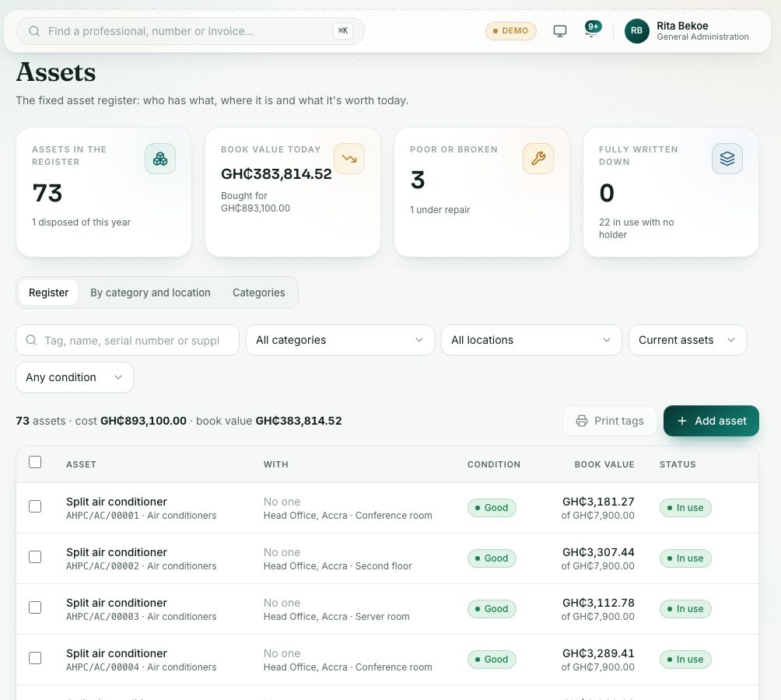Open notifications with 9+ badge
This screenshot has height=700, width=781.
click(592, 29)
